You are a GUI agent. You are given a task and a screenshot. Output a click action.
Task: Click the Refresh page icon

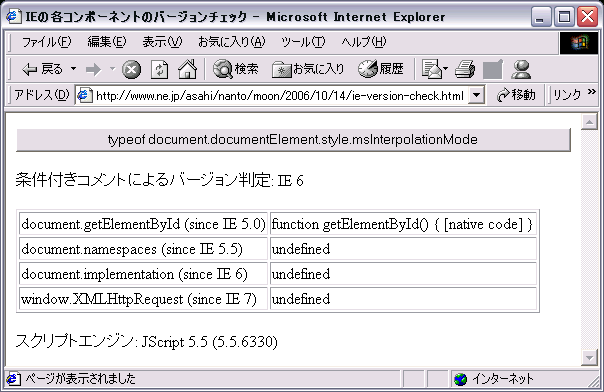tap(159, 70)
